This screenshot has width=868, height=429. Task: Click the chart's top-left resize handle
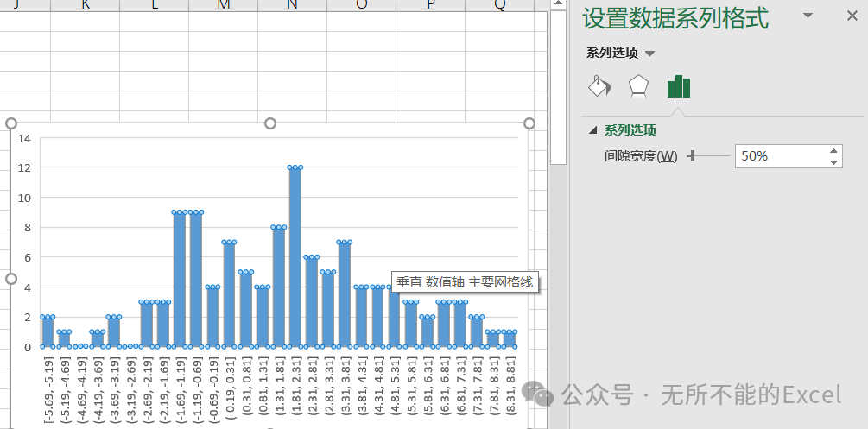11,123
